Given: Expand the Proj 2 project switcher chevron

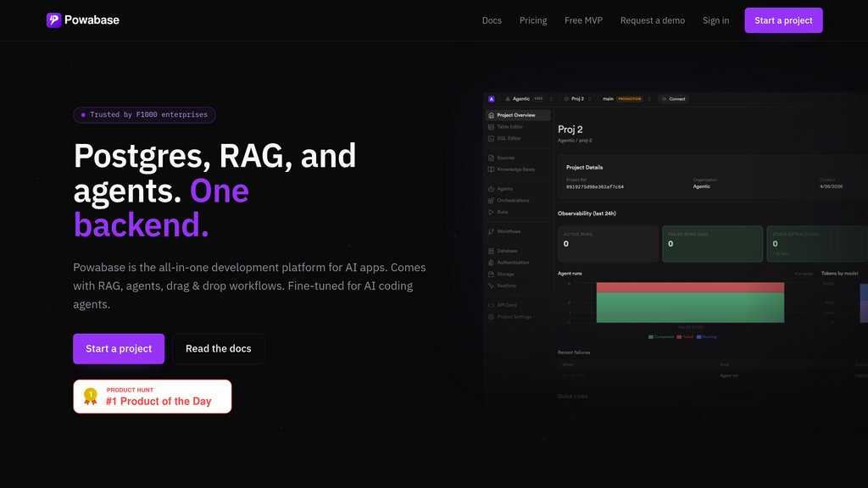Looking at the screenshot, I should (x=590, y=99).
